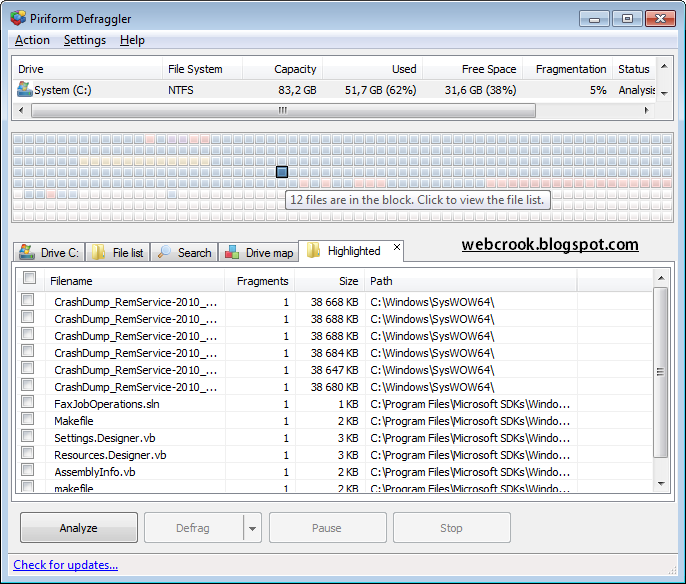This screenshot has height=584, width=686.
Task: Check the box for the 38 684 KB CrashDump file
Action: coord(28,350)
